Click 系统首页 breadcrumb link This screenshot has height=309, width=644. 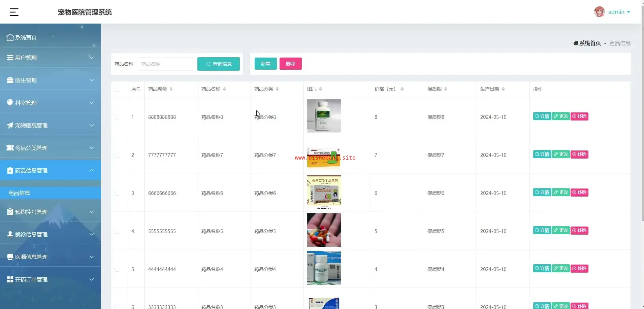coord(590,43)
